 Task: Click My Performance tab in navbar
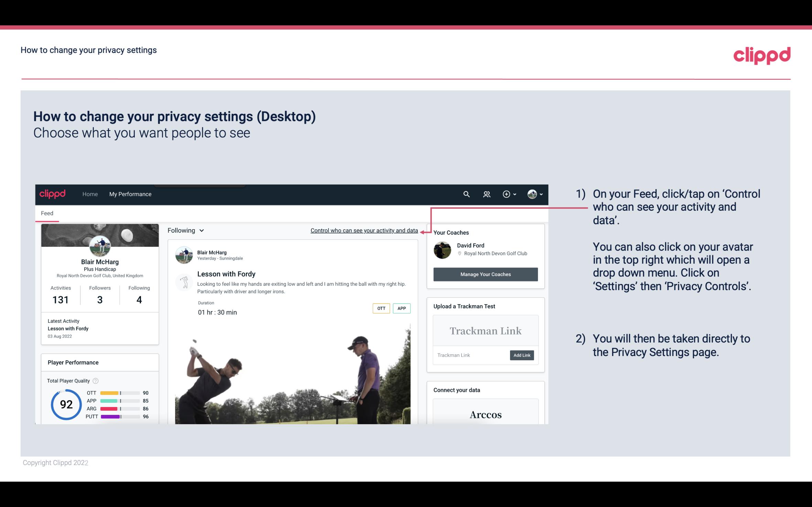pyautogui.click(x=130, y=194)
